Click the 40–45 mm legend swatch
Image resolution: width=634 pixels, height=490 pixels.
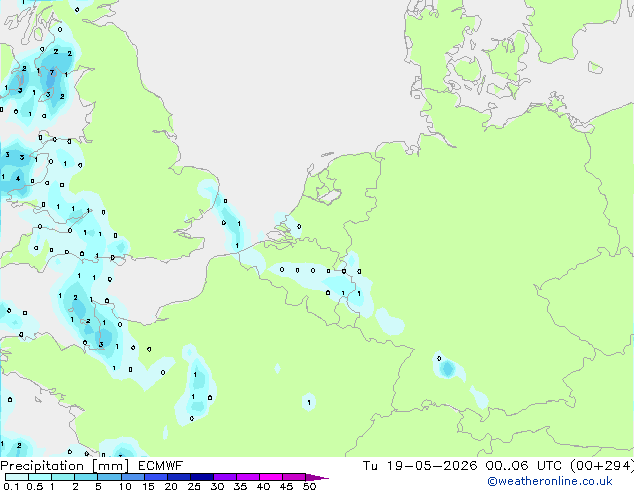(x=271, y=477)
